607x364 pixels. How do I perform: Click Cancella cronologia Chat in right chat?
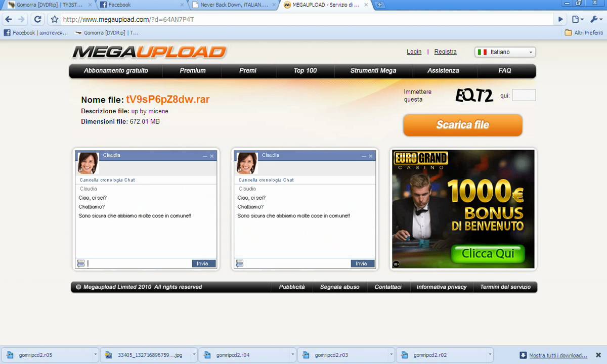[x=266, y=180]
